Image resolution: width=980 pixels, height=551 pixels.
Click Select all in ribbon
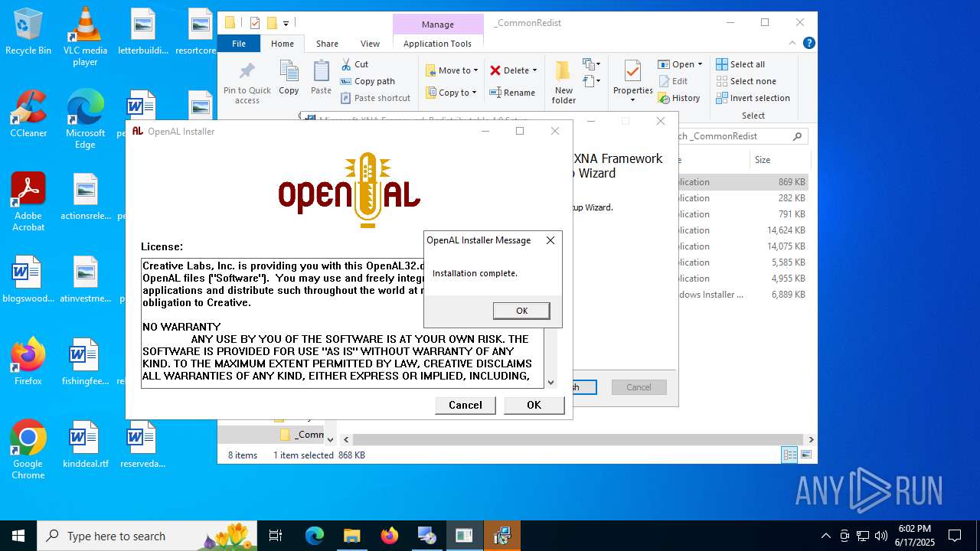(740, 64)
